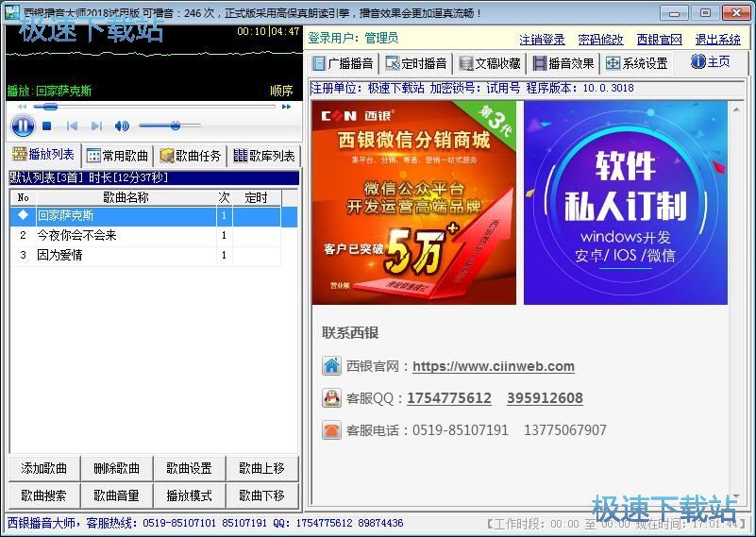This screenshot has height=537, width=756.
Task: Click the 客服电话 number 0519-85107191
Action: point(461,430)
